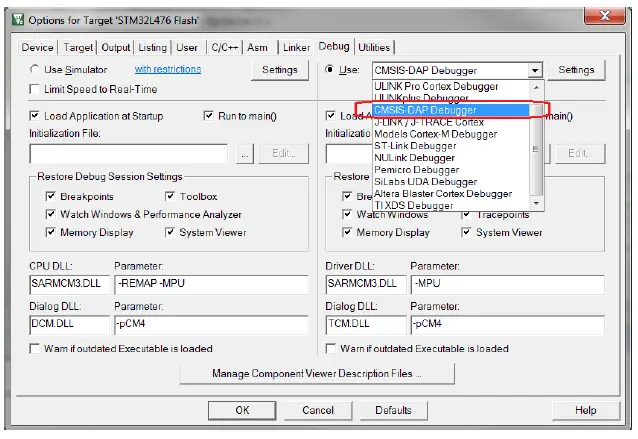
Task: Toggle left System Viewer checkbox
Action: click(x=170, y=232)
